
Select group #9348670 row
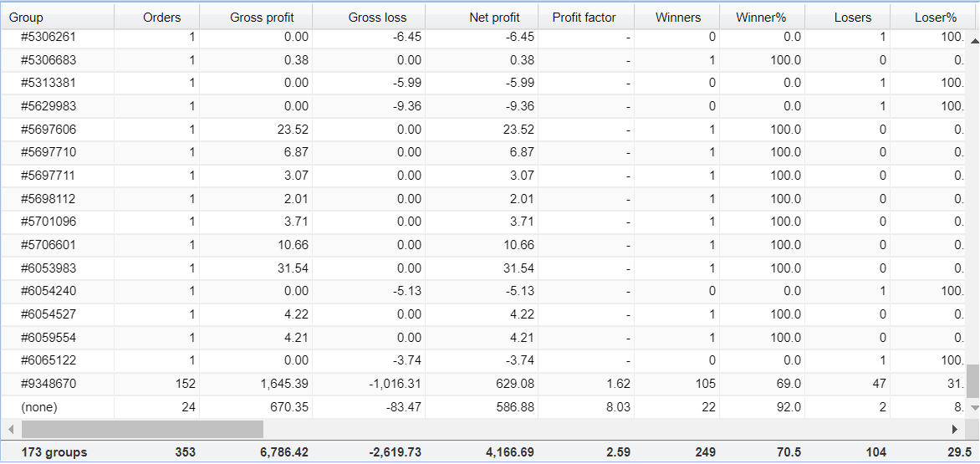483,384
